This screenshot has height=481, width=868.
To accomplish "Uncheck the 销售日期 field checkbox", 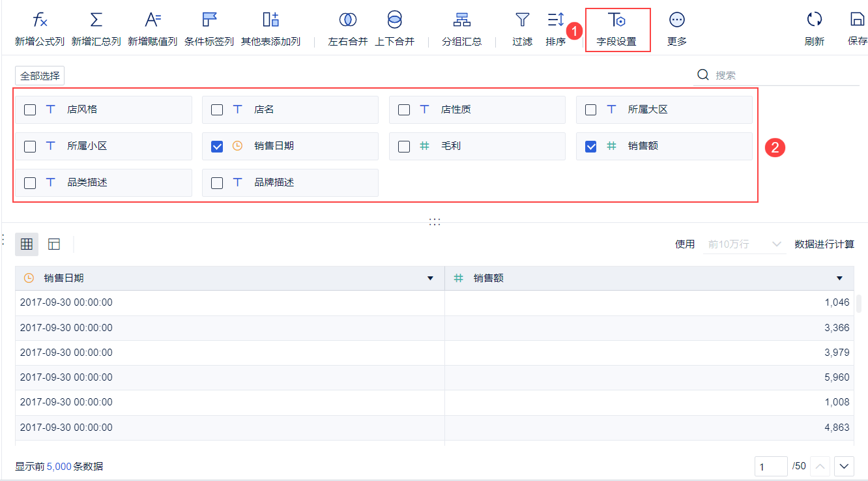I will point(216,146).
